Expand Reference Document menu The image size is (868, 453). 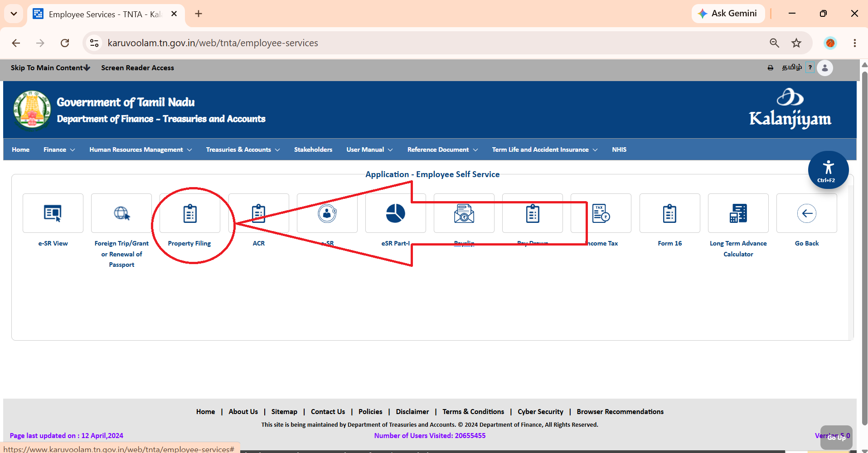click(442, 149)
